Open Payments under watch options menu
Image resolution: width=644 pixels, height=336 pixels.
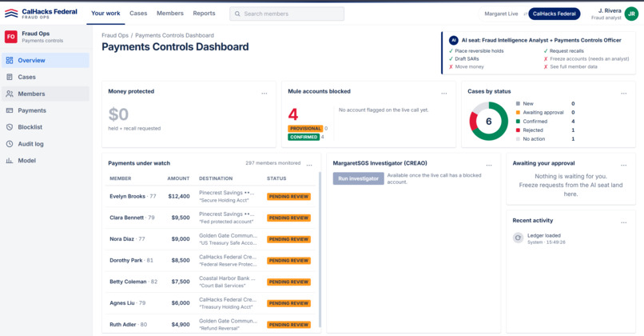pyautogui.click(x=309, y=166)
